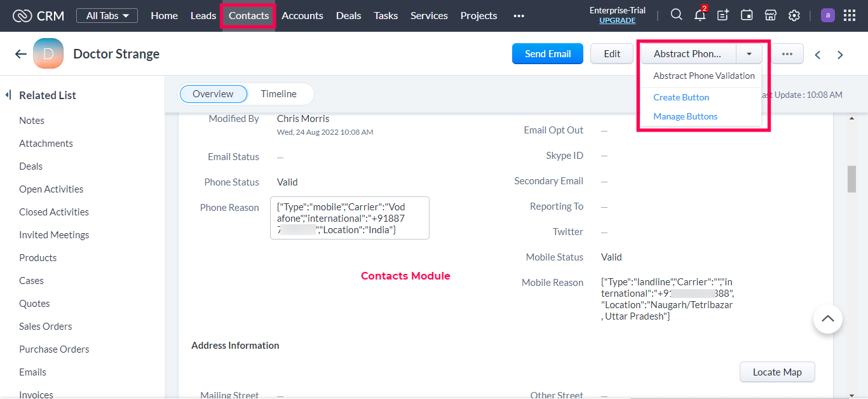Click the Phone Reason text box

coord(349,218)
